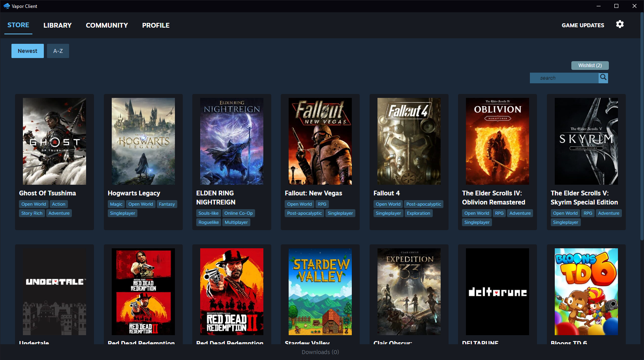Select Multiplayer tag on Nightreign
Image resolution: width=644 pixels, height=360 pixels.
(236, 222)
